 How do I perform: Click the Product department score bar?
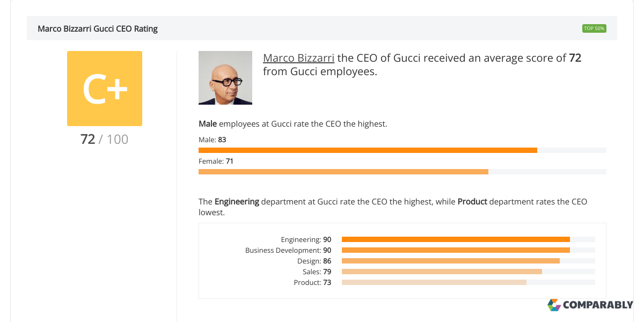pos(434,282)
